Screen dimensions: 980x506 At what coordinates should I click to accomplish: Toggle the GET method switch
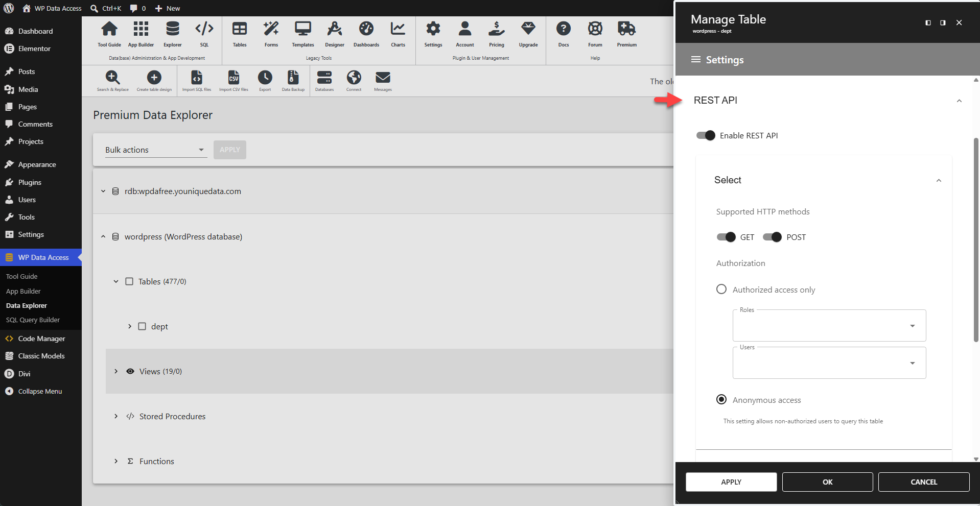[x=726, y=237]
